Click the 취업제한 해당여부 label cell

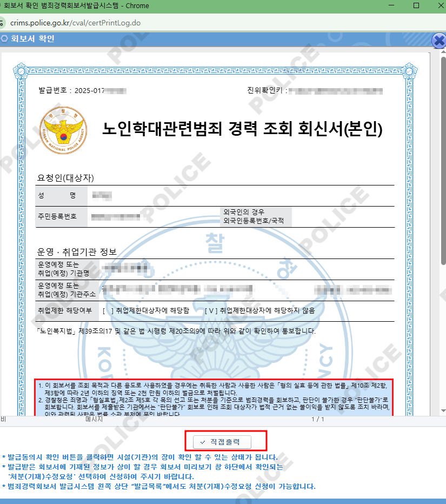point(67,311)
